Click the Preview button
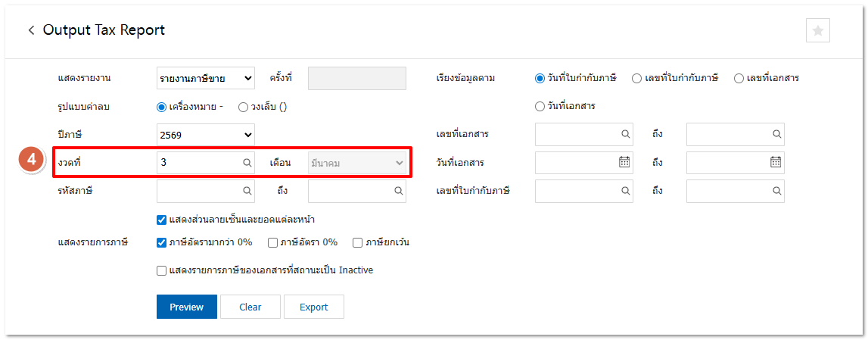The image size is (868, 340). point(186,307)
